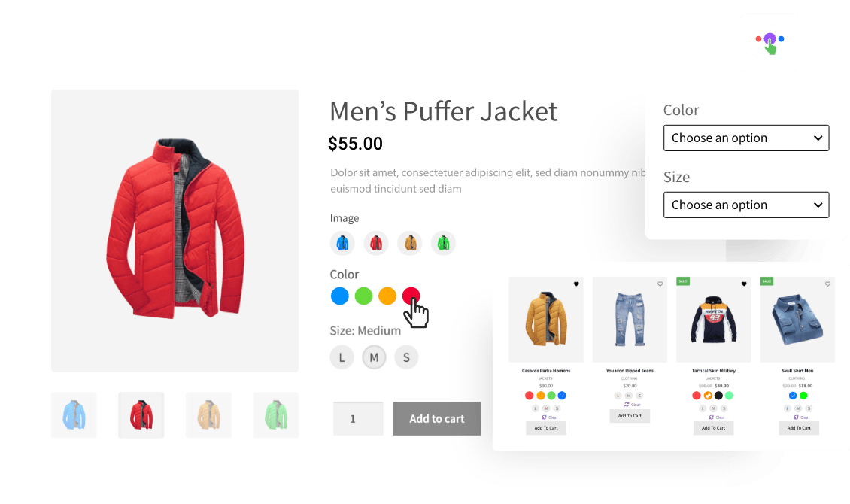The image size is (850, 504).
Task: Click wishlist heart on Youaxon Ripped Jeans
Action: point(660,284)
